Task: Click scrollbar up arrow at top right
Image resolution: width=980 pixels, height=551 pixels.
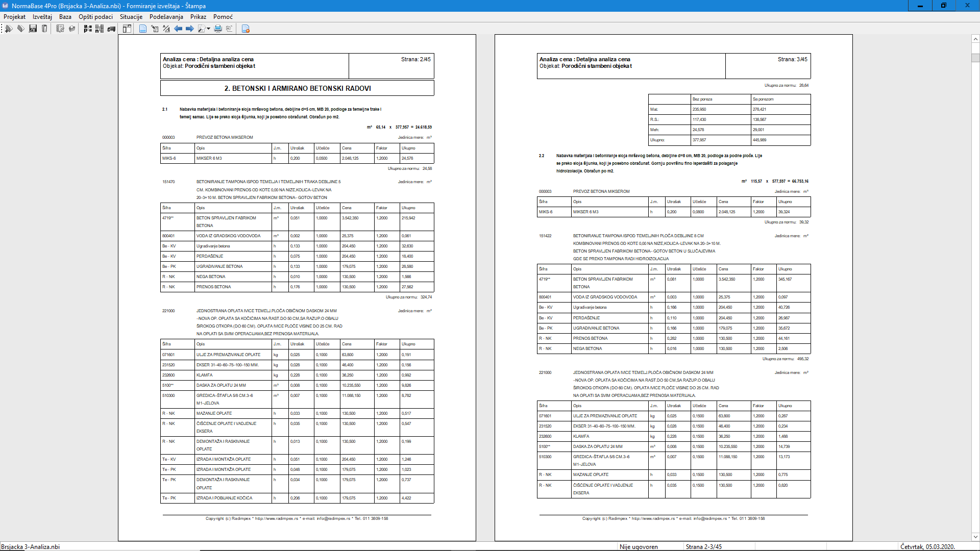Action: 975,39
